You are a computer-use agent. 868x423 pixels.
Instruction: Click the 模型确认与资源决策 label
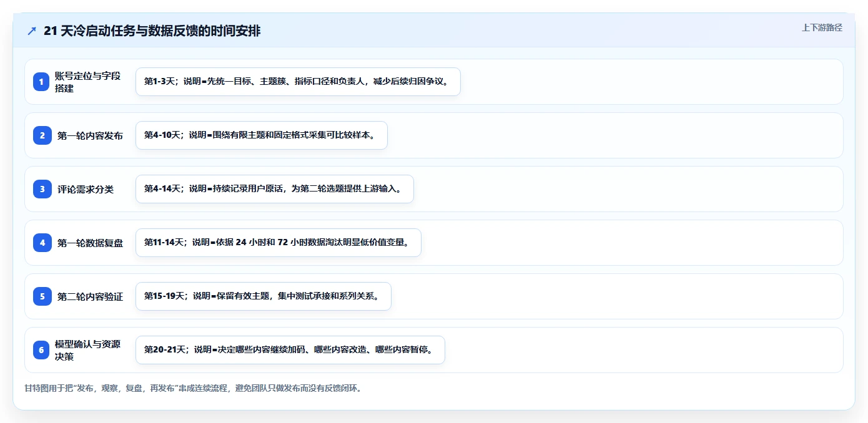click(x=87, y=350)
